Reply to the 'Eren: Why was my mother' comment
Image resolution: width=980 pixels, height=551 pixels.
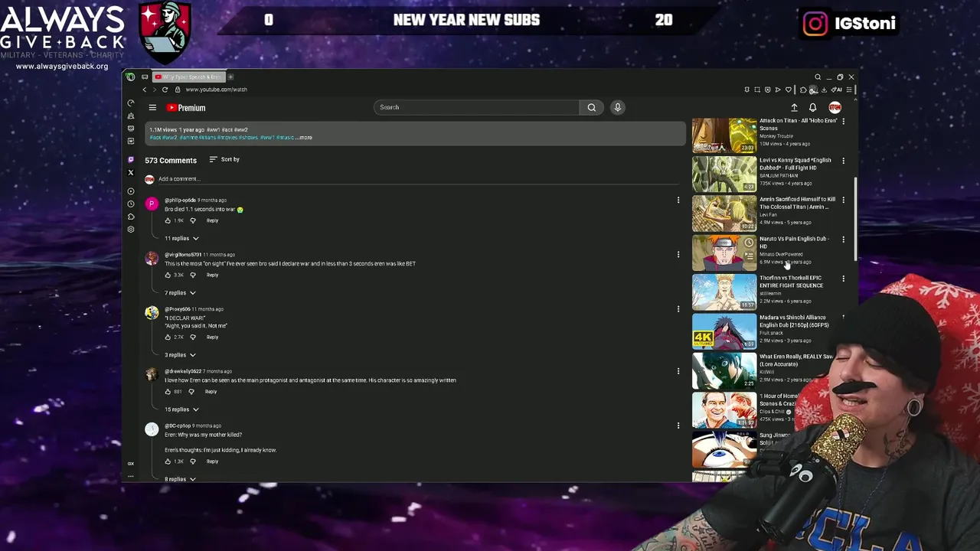(212, 461)
